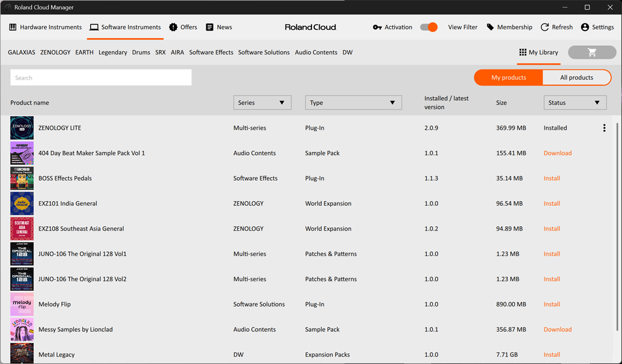Download 404 Day Beat Maker Sample Pack
622x364 pixels.
[x=557, y=153]
